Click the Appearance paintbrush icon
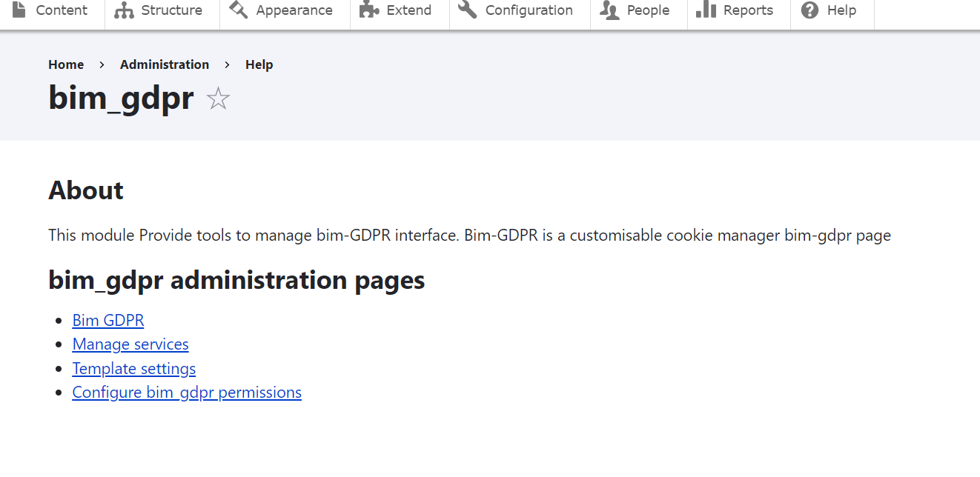 point(238,10)
